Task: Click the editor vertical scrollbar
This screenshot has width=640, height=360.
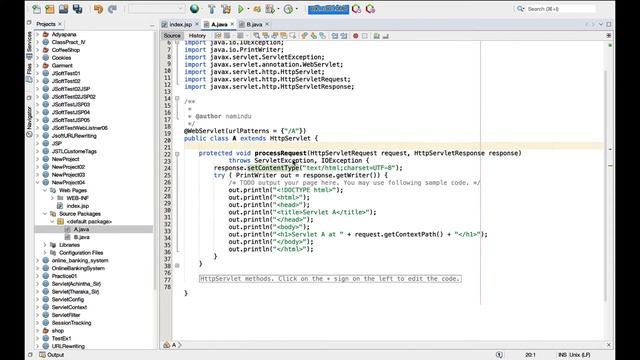Action: pos(605,186)
